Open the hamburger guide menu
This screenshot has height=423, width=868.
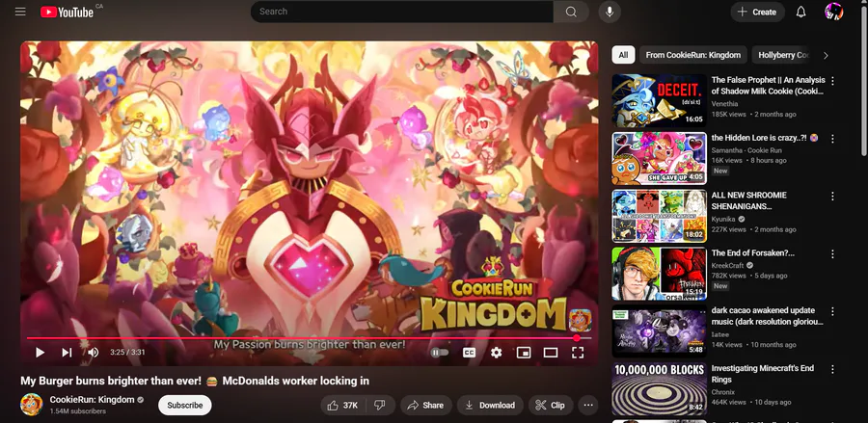(20, 12)
